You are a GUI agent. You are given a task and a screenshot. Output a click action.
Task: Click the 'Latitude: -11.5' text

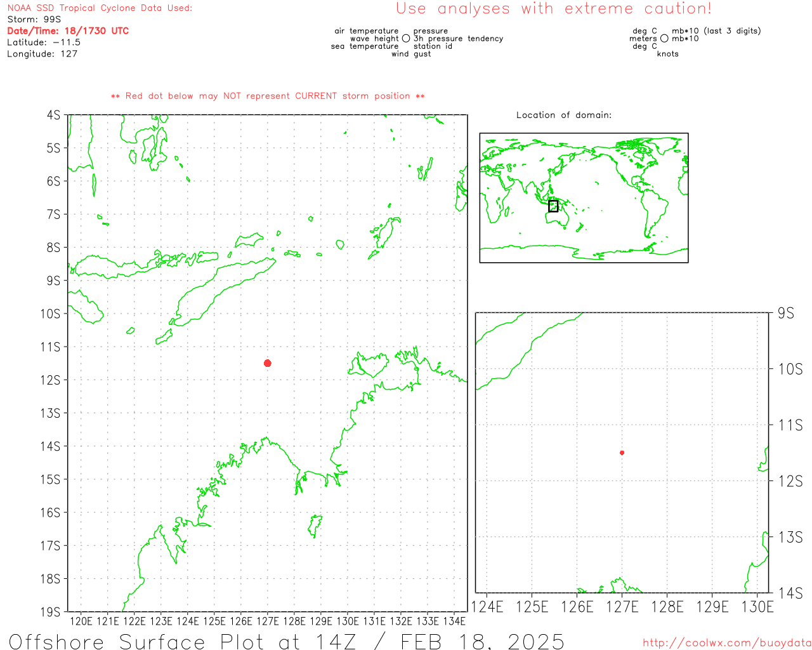44,43
